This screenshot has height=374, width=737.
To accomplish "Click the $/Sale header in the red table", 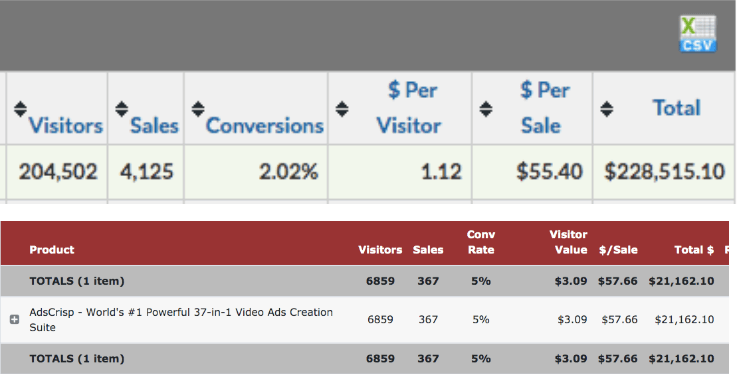I will point(618,249).
